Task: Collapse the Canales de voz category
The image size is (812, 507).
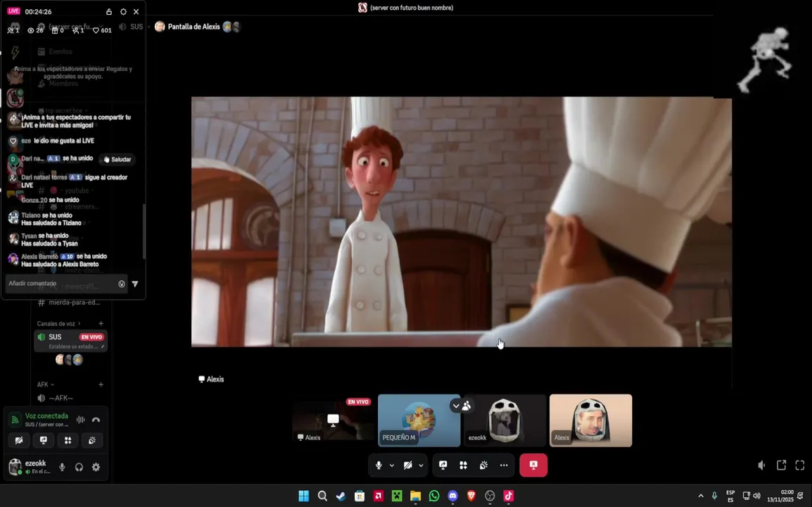Action: click(58, 323)
